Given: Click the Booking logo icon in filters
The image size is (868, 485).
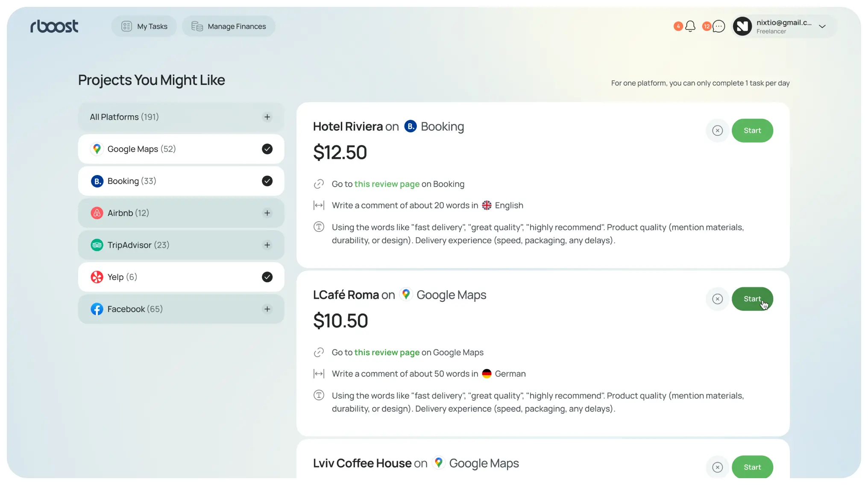Looking at the screenshot, I should pos(97,181).
